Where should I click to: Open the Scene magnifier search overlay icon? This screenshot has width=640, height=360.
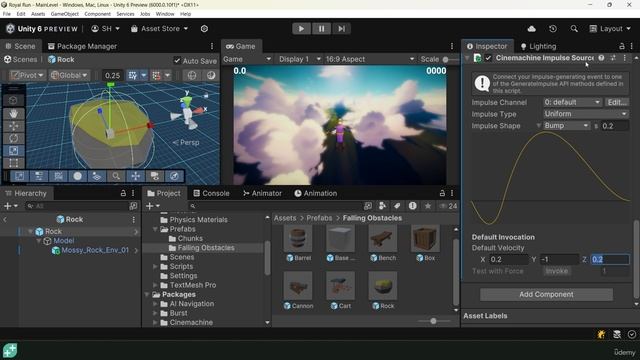116,176
